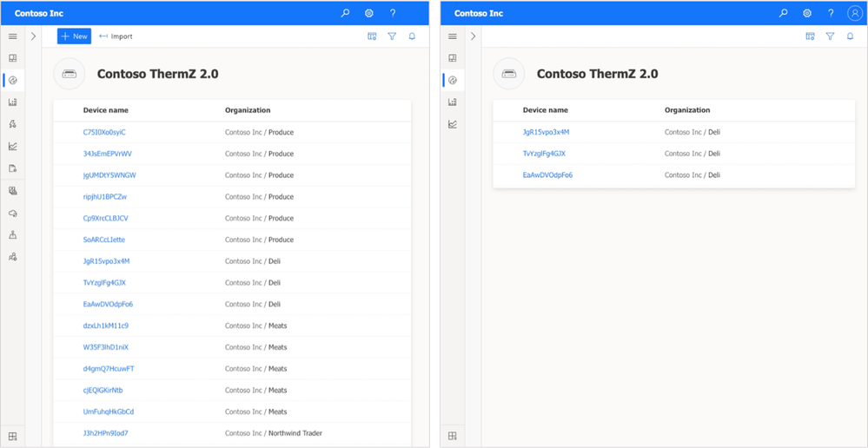This screenshot has height=448, width=868.
Task: Open Device templates icon in the sidebar
Action: [13, 191]
